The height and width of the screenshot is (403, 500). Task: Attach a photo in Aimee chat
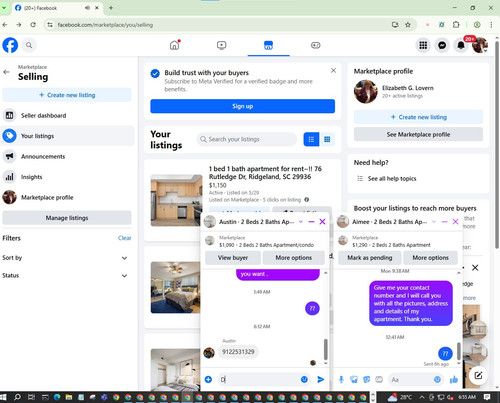[x=354, y=379]
